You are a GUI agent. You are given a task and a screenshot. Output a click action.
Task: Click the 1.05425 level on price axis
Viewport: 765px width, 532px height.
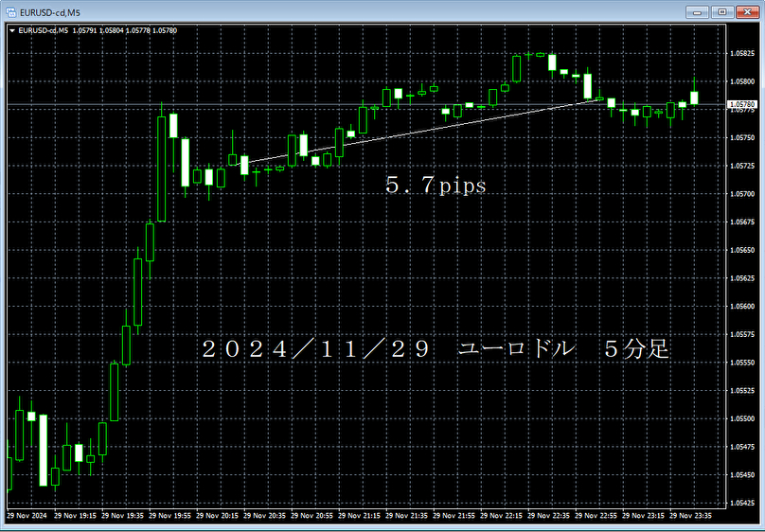click(741, 503)
